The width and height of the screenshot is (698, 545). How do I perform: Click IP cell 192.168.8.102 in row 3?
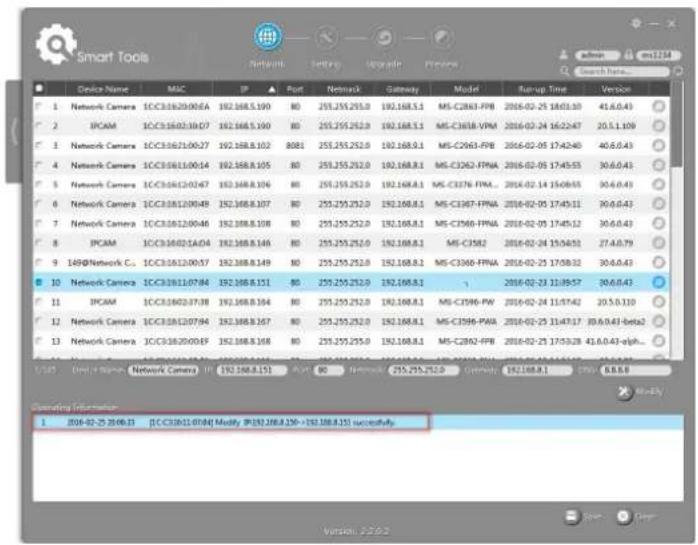(244, 146)
